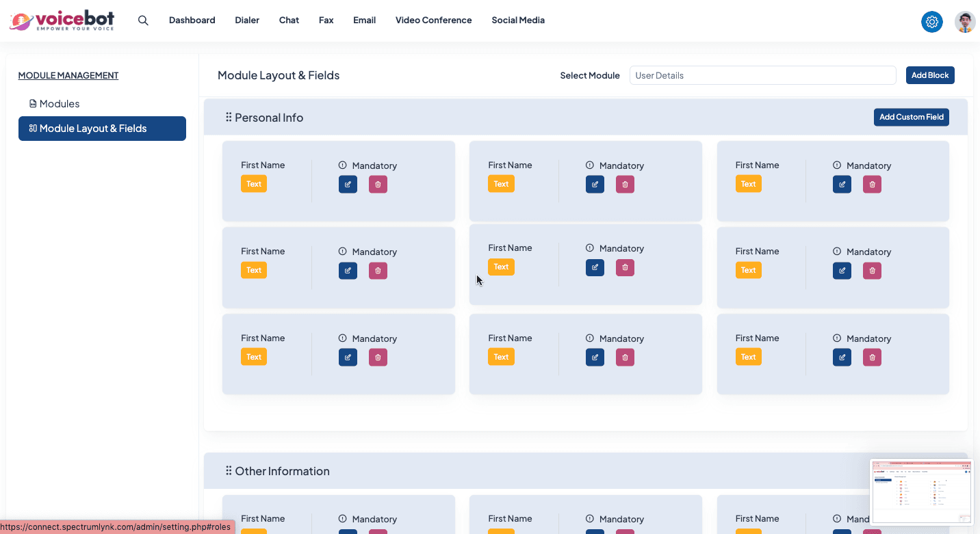
Task: Click the Add Custom Field button
Action: (911, 117)
